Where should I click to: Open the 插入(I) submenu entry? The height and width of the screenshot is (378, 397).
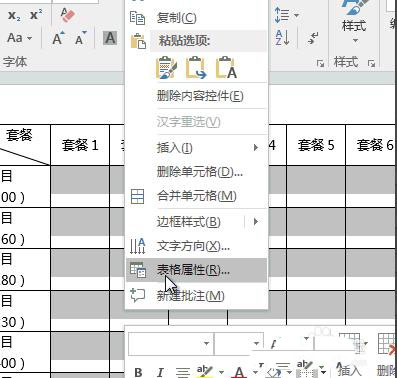coord(197,147)
